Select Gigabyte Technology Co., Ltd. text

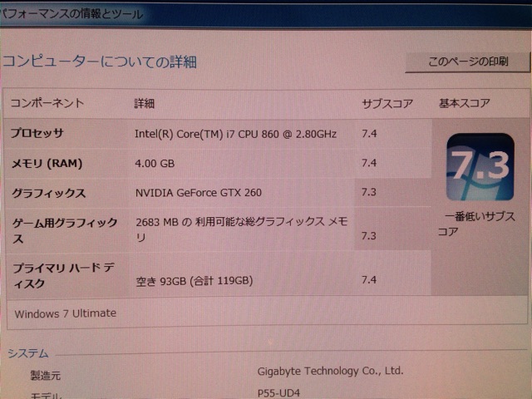tap(331, 371)
